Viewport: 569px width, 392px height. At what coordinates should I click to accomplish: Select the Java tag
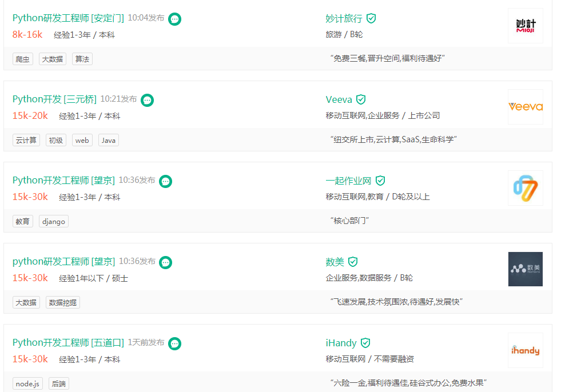pos(109,141)
